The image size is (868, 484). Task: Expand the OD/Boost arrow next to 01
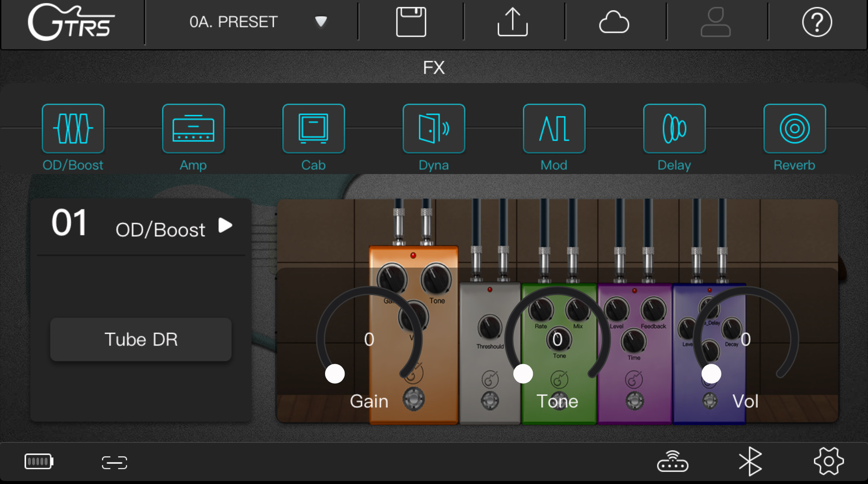(225, 225)
